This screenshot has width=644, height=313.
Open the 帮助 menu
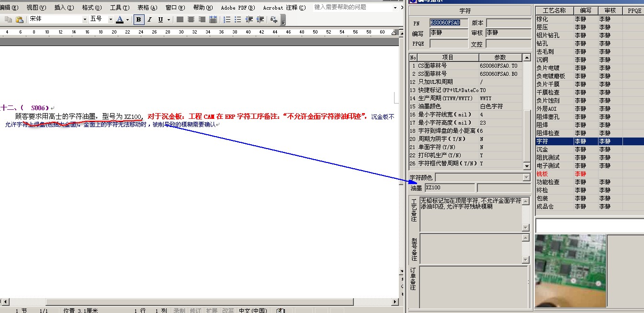[203, 8]
